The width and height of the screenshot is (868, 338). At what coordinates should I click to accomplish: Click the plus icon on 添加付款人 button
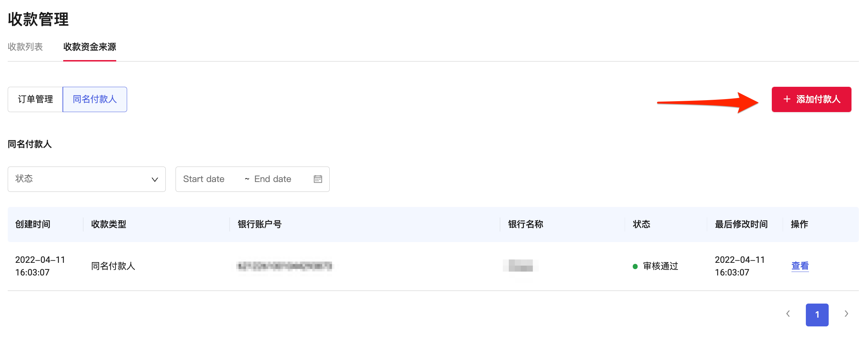click(787, 99)
